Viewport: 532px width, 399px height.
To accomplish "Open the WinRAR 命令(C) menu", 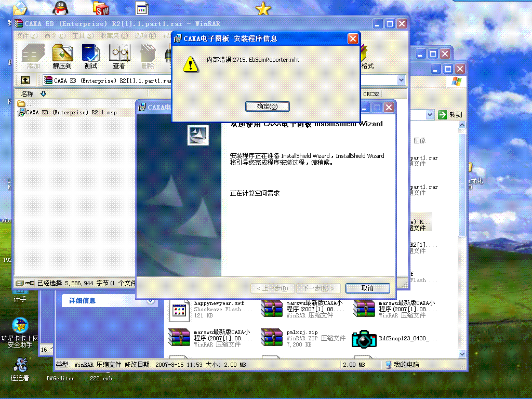I will (55, 36).
